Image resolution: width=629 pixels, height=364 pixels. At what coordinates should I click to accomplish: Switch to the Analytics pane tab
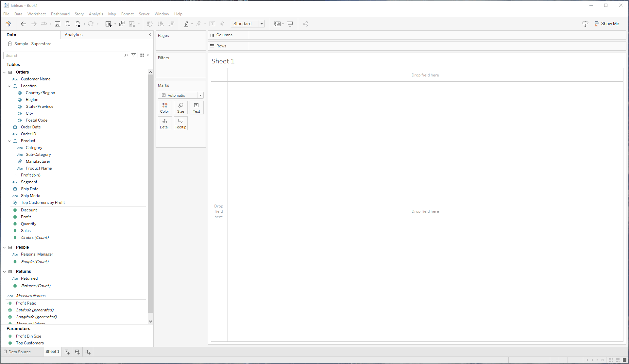[x=74, y=35]
